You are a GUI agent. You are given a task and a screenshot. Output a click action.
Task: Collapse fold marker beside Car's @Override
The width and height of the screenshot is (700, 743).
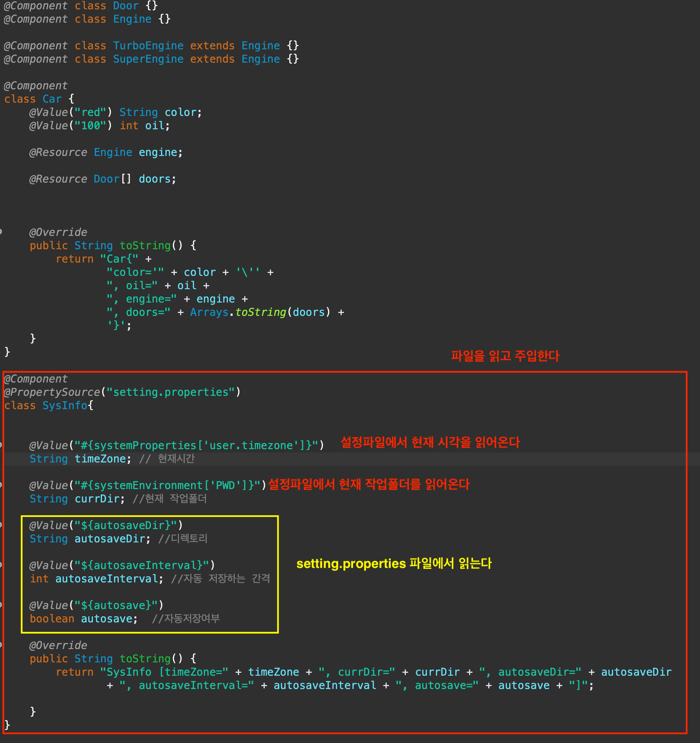[x=1, y=232]
